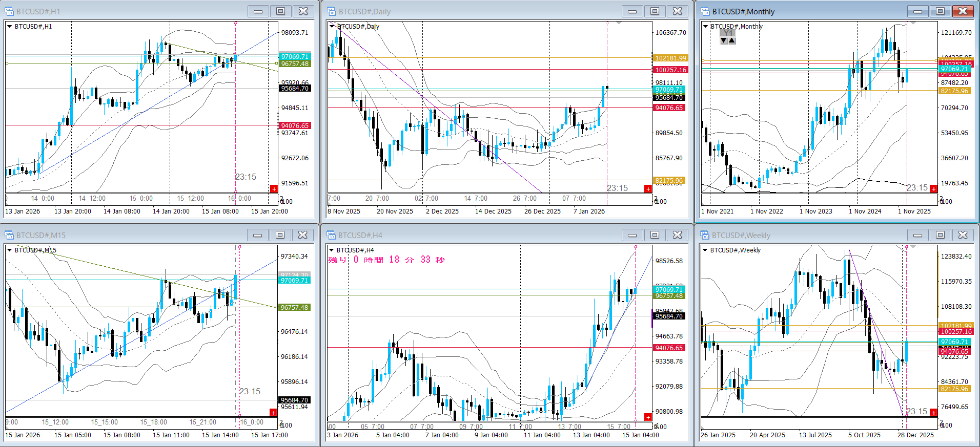
Task: Click the up arrow below the Y1 button
Action: 732,40
